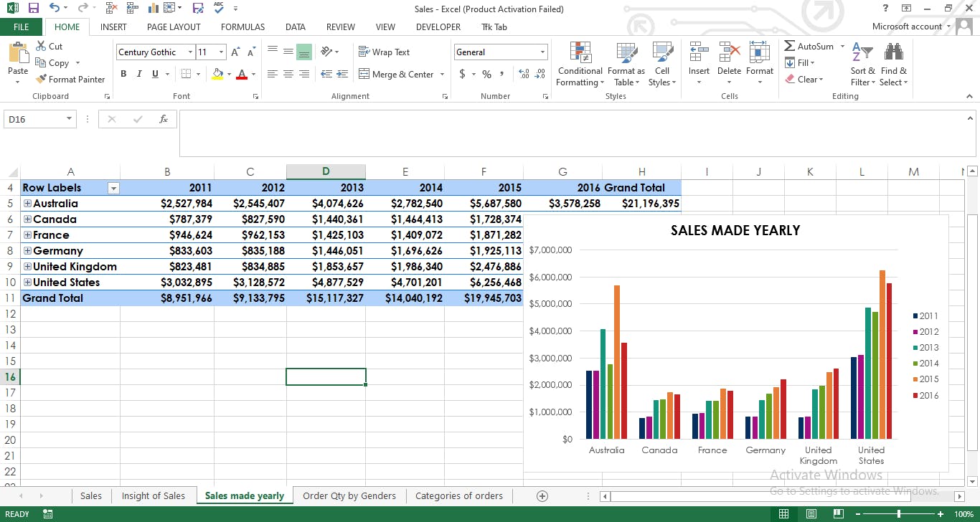
Task: Toggle align right
Action: pyautogui.click(x=304, y=74)
